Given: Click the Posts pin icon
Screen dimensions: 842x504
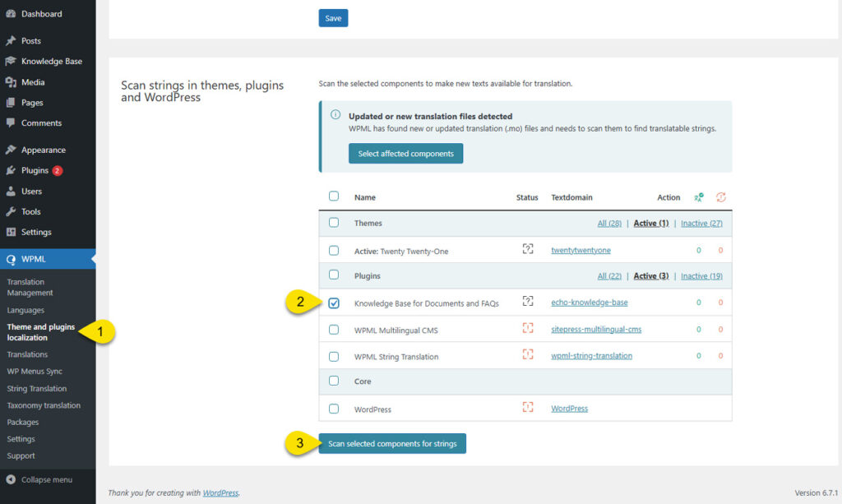Looking at the screenshot, I should pos(11,41).
